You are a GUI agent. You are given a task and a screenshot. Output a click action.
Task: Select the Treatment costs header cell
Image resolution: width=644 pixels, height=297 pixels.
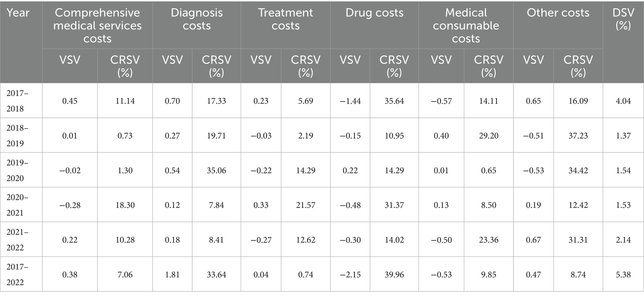(285, 19)
